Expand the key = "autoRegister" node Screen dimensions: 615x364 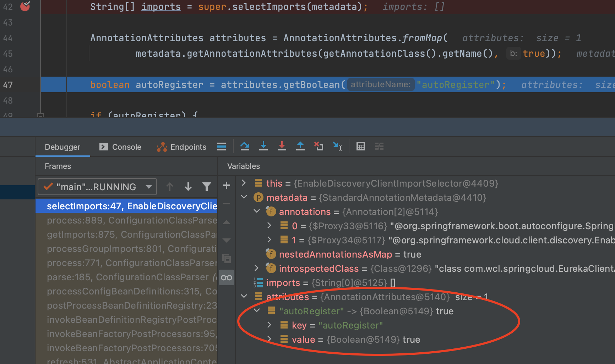pyautogui.click(x=269, y=325)
